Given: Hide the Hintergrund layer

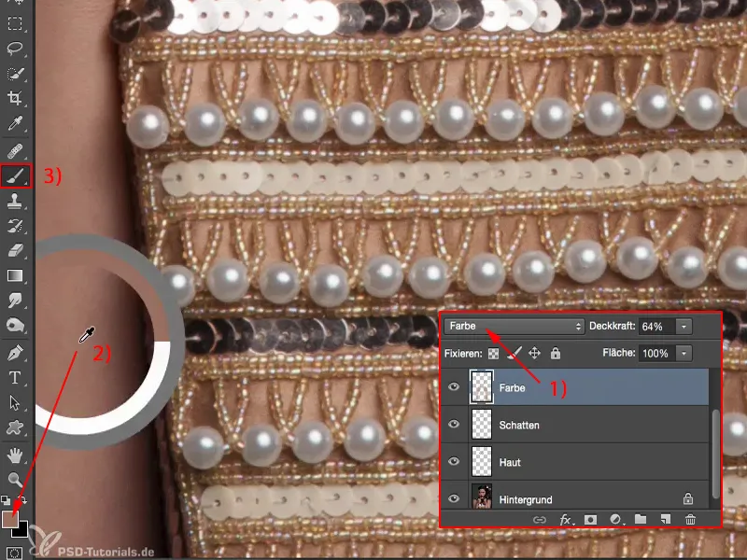Looking at the screenshot, I should tap(454, 498).
